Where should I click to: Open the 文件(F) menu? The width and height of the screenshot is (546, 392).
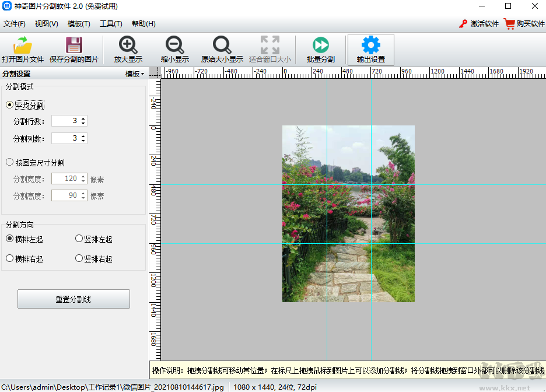pyautogui.click(x=15, y=24)
